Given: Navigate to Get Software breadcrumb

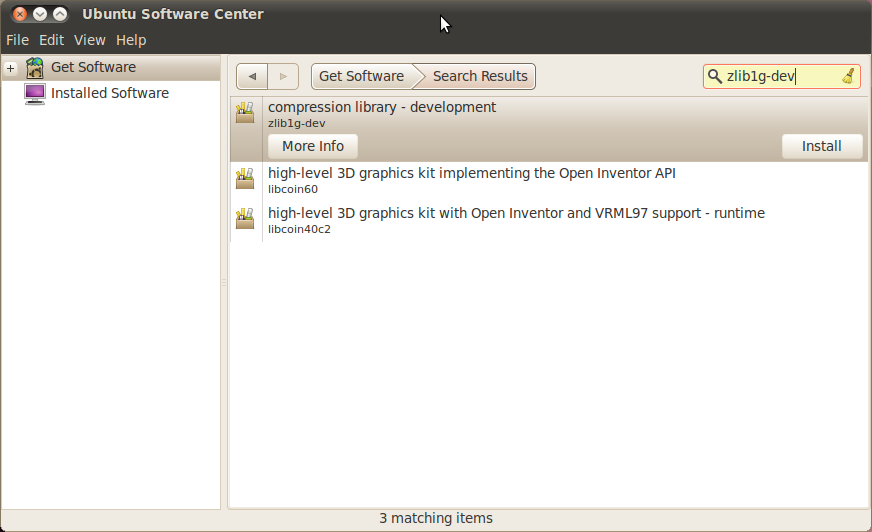Looking at the screenshot, I should coord(361,77).
